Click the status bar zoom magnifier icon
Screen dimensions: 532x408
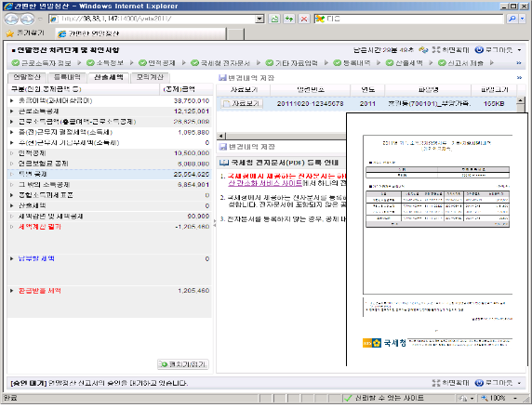485,398
